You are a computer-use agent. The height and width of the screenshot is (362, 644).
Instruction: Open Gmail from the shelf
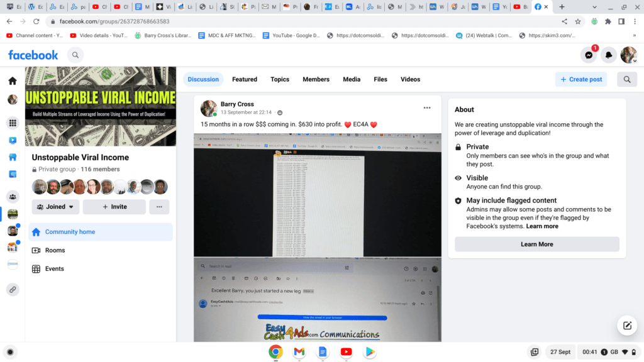point(299,352)
